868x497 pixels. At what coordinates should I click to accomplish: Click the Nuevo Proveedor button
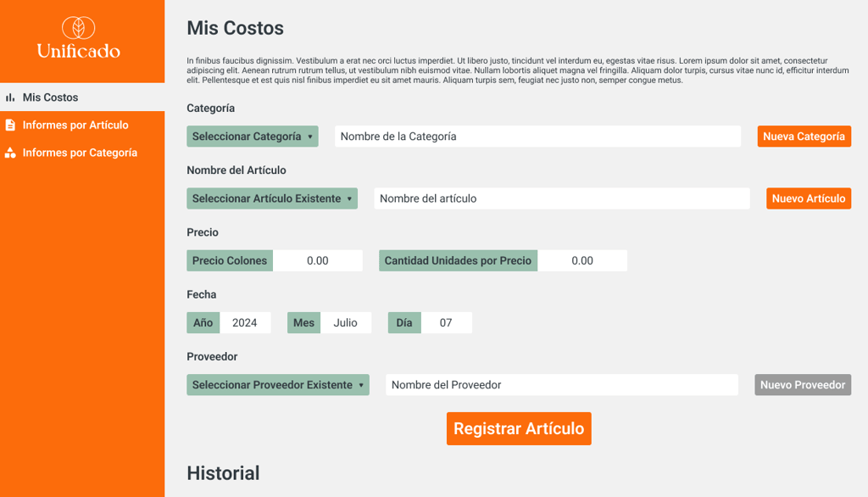click(x=803, y=385)
